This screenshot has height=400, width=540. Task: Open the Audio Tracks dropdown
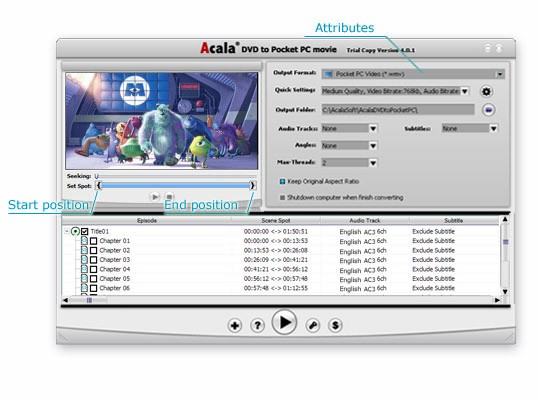[x=373, y=129]
